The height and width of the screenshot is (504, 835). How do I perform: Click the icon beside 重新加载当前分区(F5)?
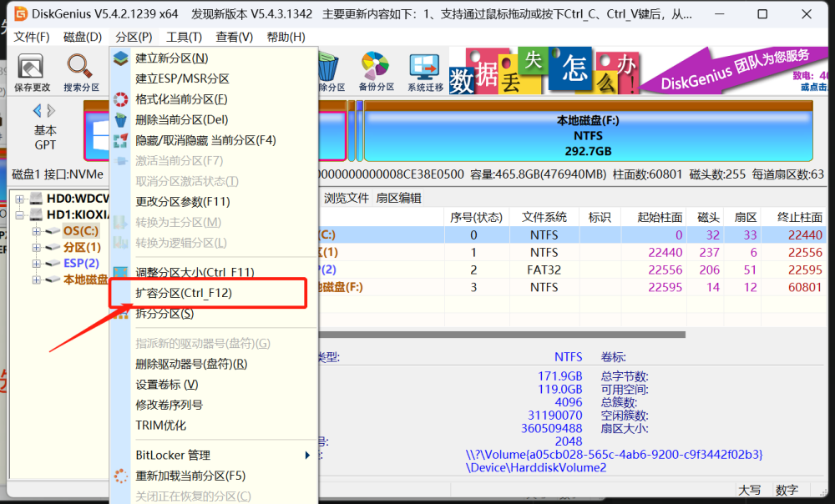point(121,476)
